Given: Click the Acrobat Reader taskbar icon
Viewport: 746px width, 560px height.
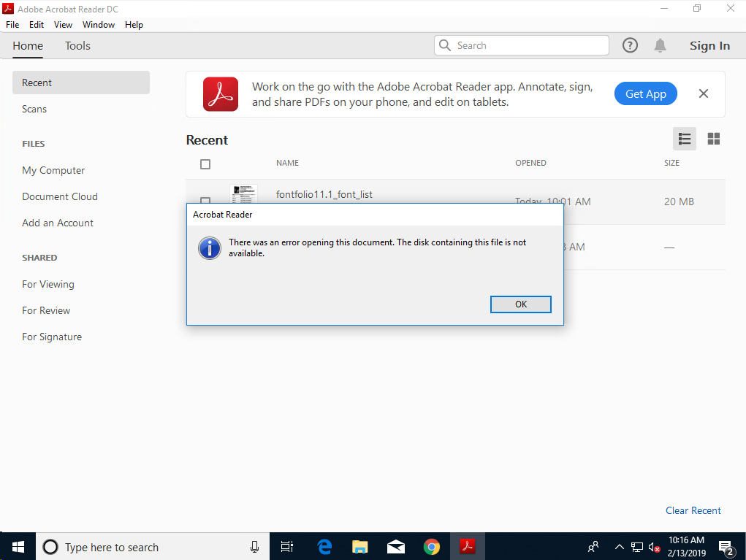Looking at the screenshot, I should [x=467, y=547].
